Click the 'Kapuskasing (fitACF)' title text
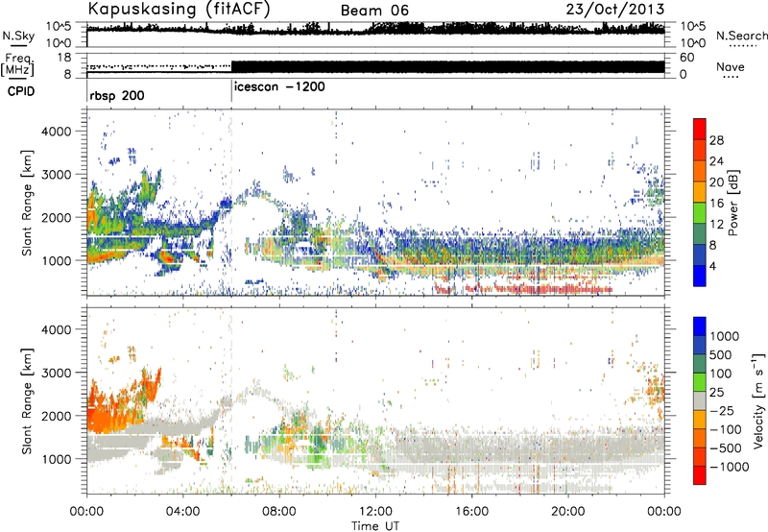768x532 pixels. click(x=179, y=9)
